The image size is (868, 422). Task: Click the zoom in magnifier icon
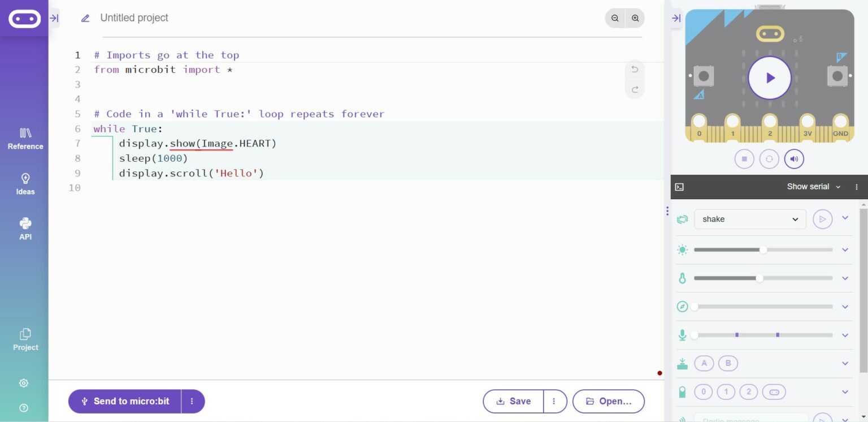point(635,18)
